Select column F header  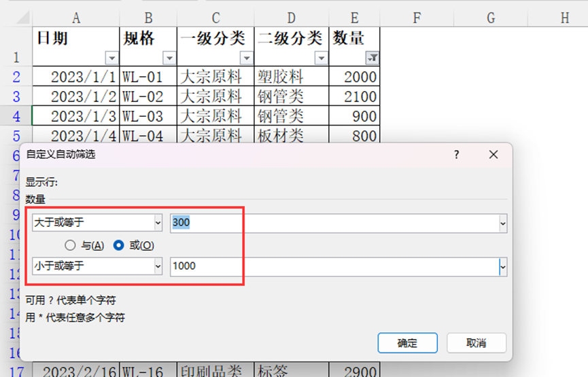click(x=417, y=18)
